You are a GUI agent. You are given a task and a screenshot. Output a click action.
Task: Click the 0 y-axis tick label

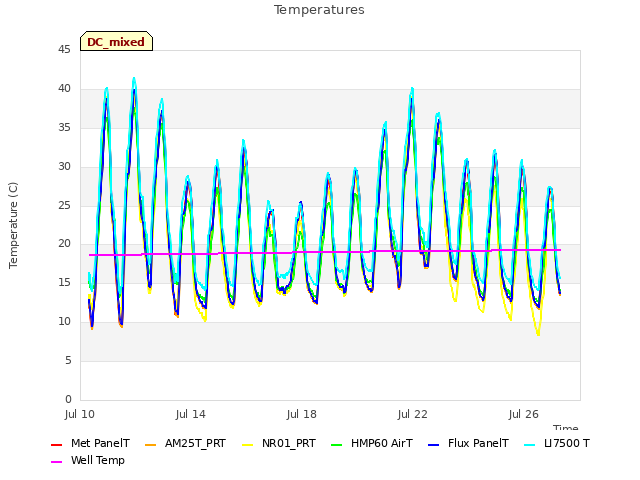coord(68,399)
